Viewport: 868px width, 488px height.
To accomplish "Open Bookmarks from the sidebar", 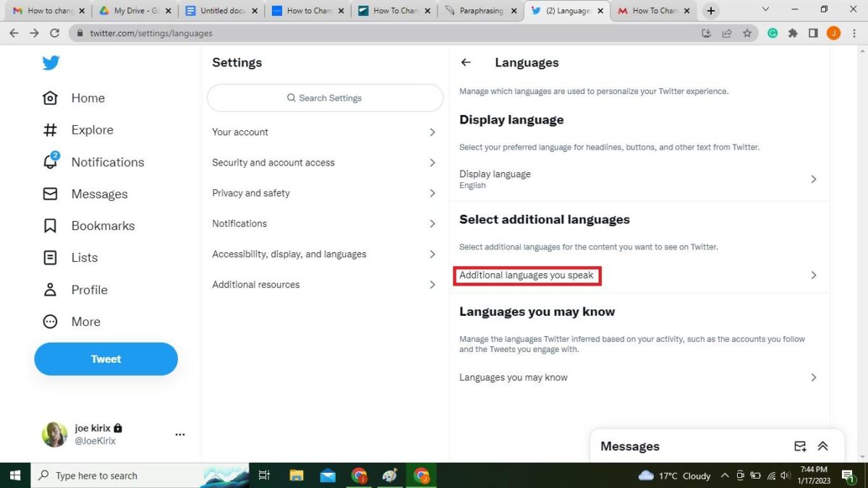I will tap(88, 226).
